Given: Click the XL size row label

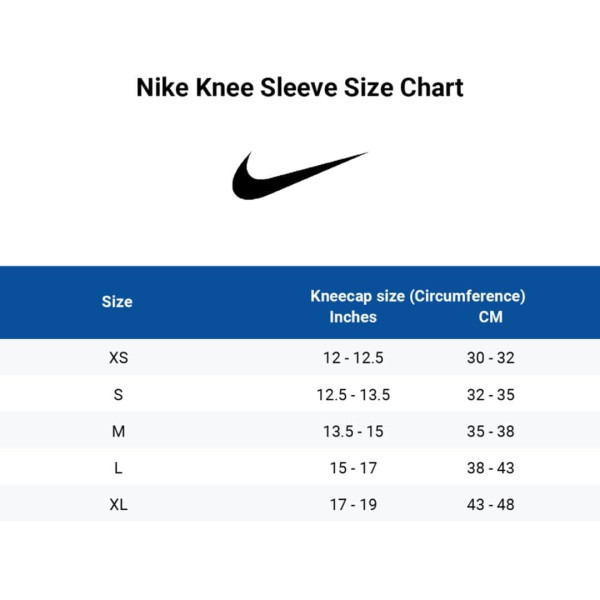Looking at the screenshot, I should coord(118,505).
